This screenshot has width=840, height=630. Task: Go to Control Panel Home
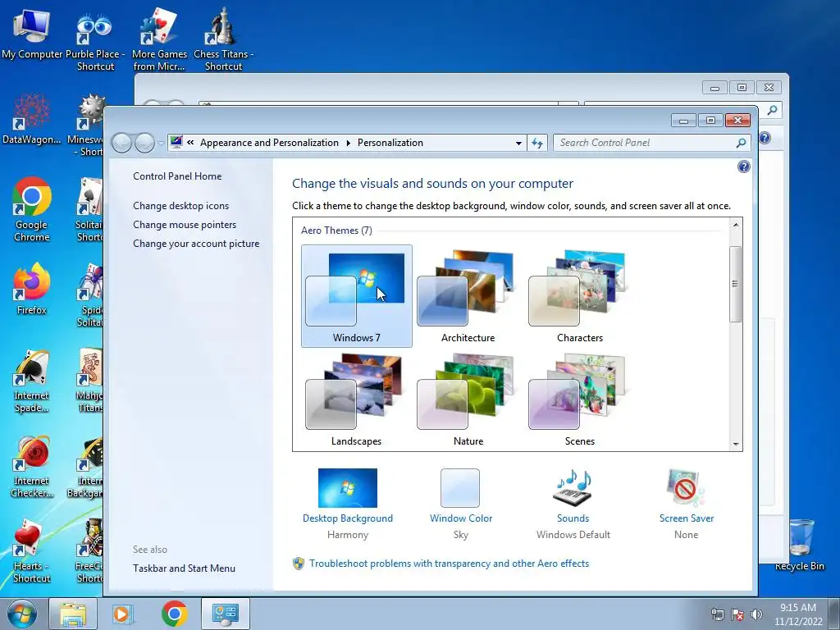click(177, 176)
